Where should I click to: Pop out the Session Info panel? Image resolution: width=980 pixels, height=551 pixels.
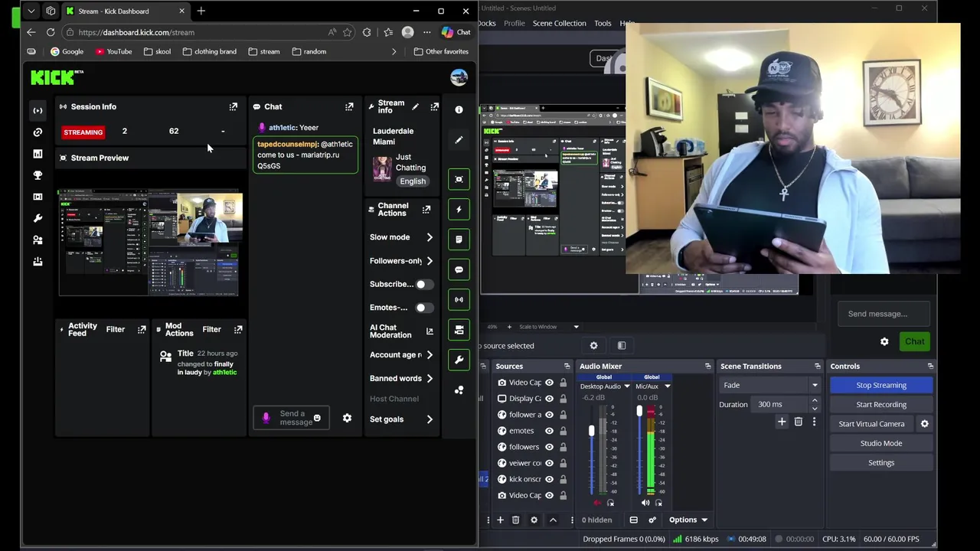click(234, 106)
